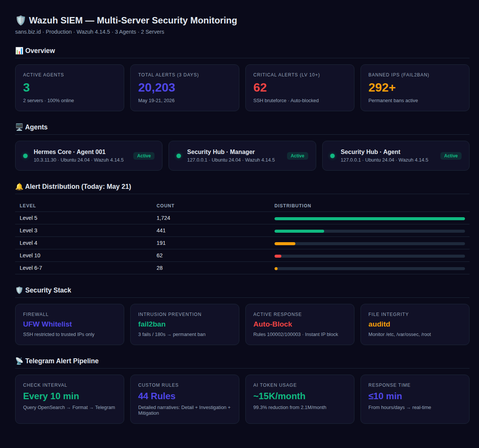479x448 pixels.
Task: Click the 1,724 count value
Action: 163,218
